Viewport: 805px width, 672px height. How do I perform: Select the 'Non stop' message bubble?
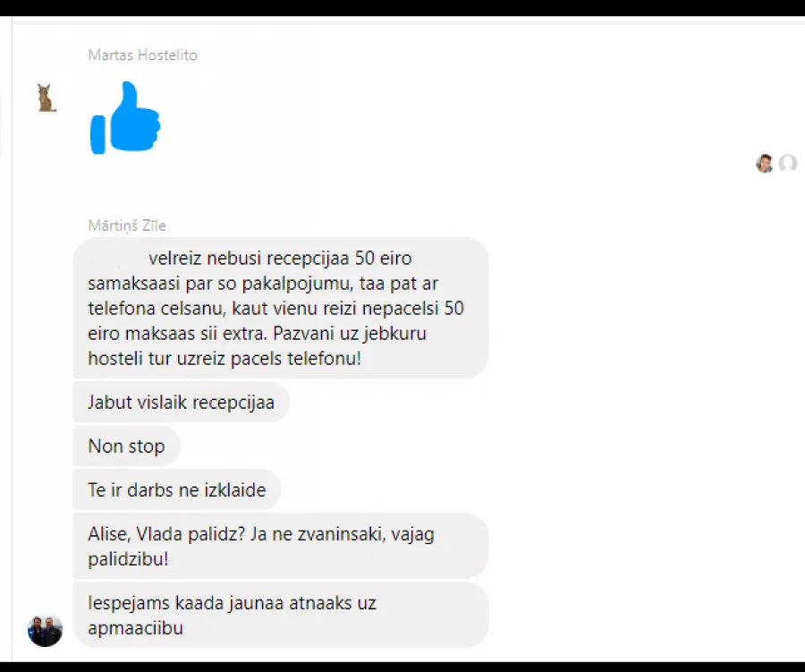[126, 446]
